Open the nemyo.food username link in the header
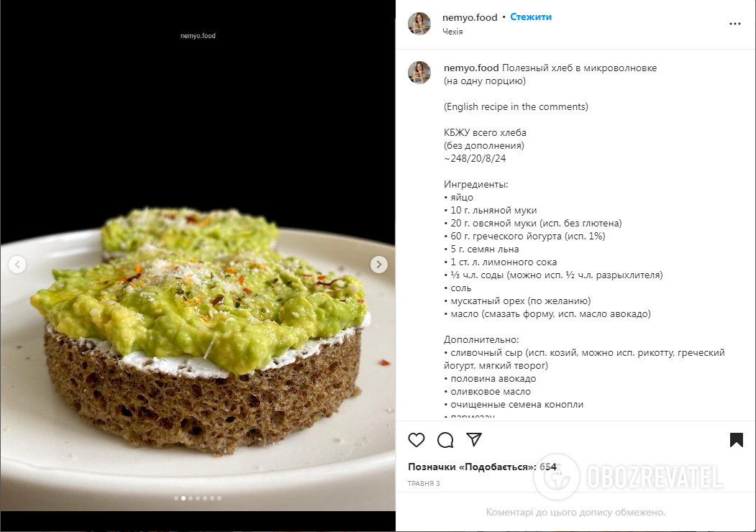Viewport: 756px width, 532px height. click(470, 17)
